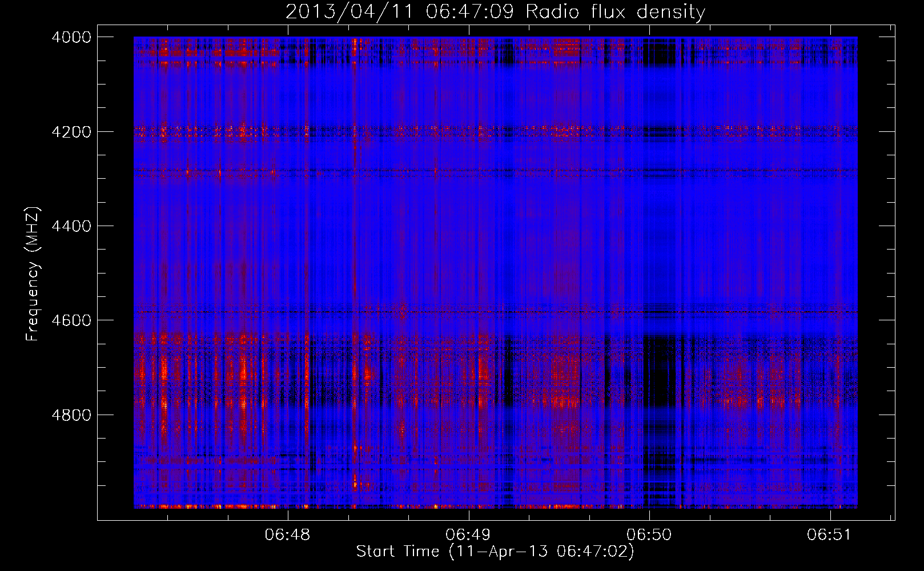Click the 06:49 time tick label

tap(468, 535)
